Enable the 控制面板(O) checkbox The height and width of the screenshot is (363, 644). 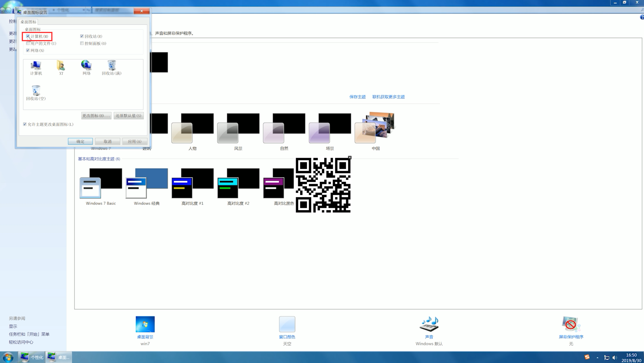[82, 43]
